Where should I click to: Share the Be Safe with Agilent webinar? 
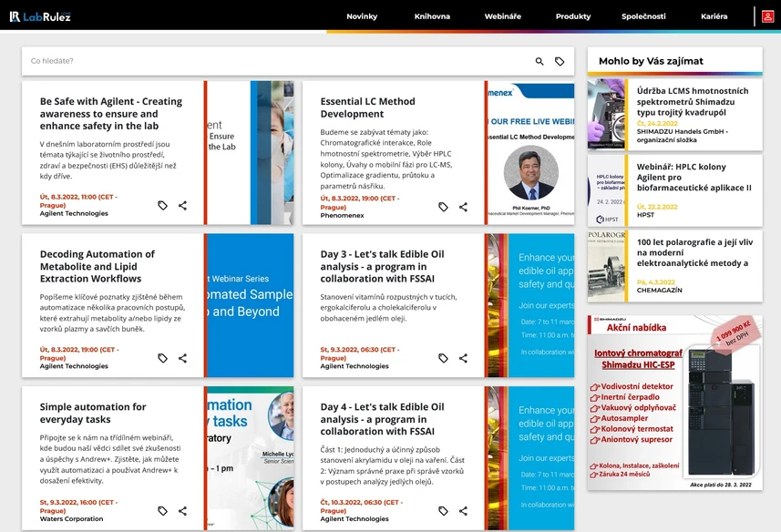pos(183,206)
